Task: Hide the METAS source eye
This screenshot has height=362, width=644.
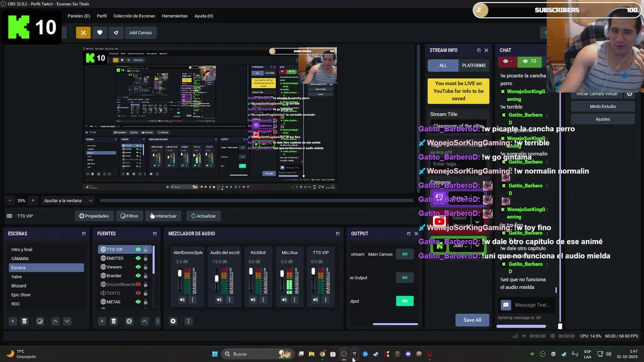Action: point(138,302)
